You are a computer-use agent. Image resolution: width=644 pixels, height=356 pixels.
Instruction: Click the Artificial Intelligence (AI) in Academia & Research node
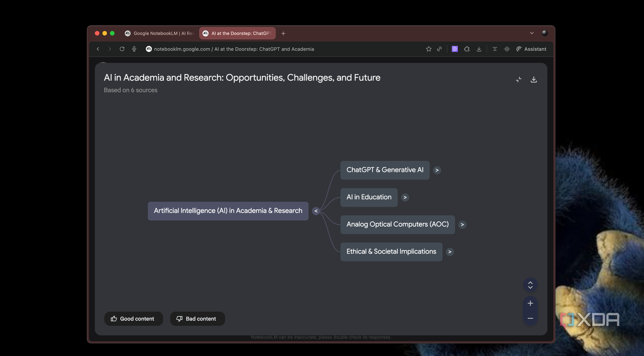[x=228, y=211]
